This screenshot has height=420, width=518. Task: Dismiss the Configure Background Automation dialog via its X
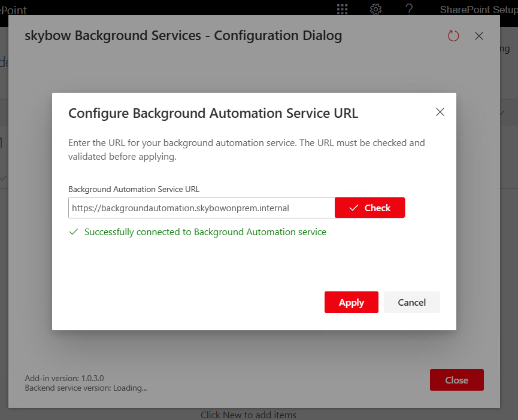coord(440,112)
